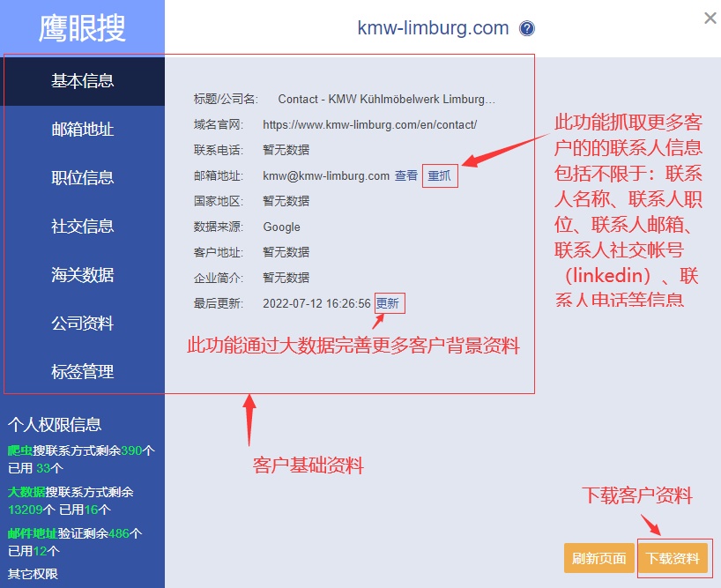Go to the 社交信息 tab
The width and height of the screenshot is (721, 588).
[83, 227]
